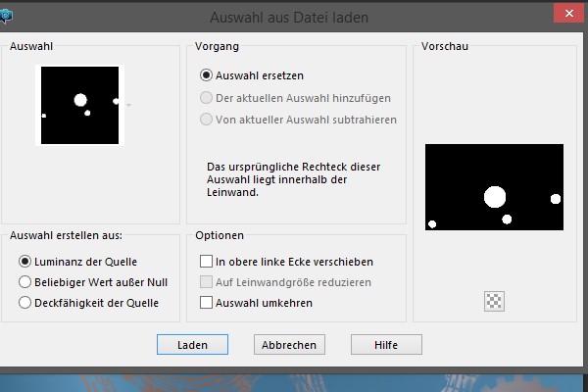The image size is (588, 392).
Task: Close the Auswahl aus Datei laden dialog
Action: [x=568, y=15]
